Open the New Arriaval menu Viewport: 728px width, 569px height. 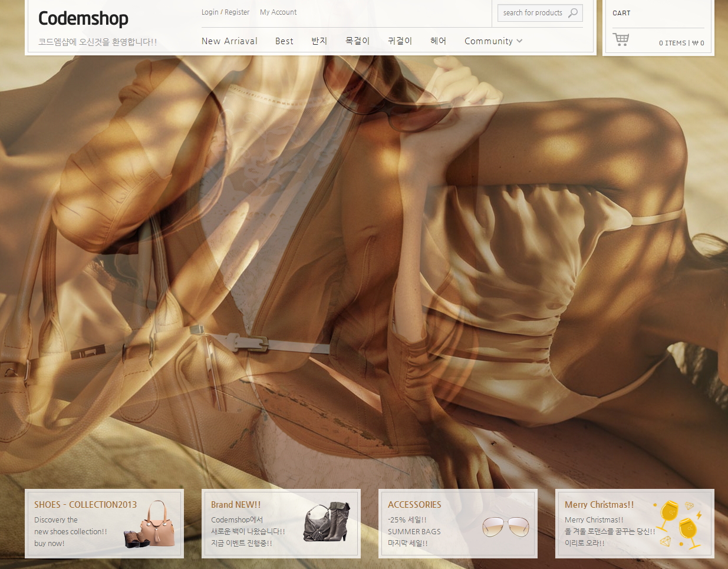point(229,41)
